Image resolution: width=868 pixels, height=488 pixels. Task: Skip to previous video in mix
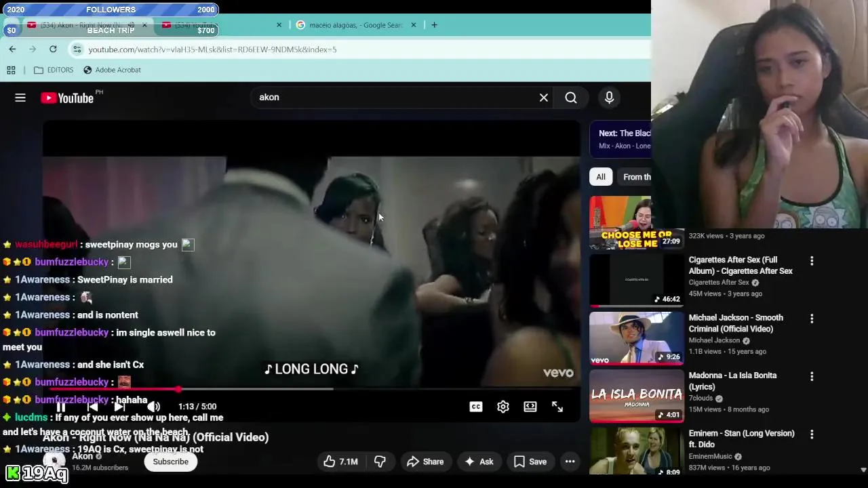tap(92, 407)
